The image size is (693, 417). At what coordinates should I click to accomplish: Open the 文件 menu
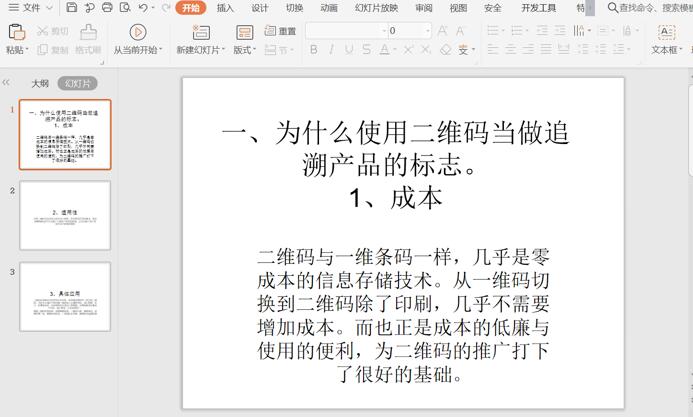33,8
